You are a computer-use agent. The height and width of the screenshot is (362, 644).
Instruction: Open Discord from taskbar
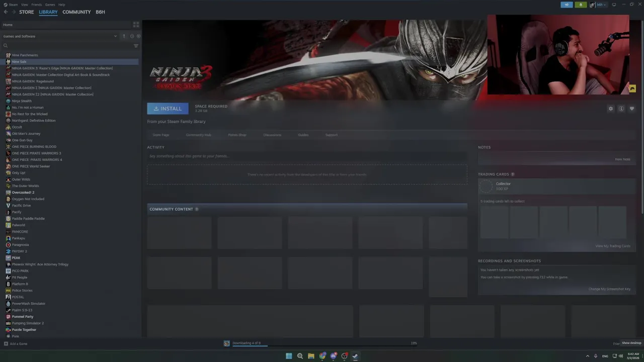pos(334,356)
